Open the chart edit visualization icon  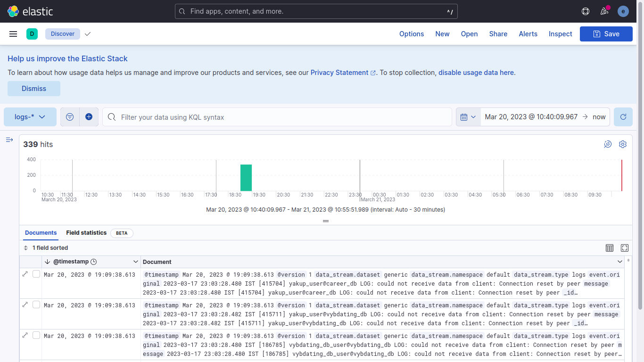(608, 144)
